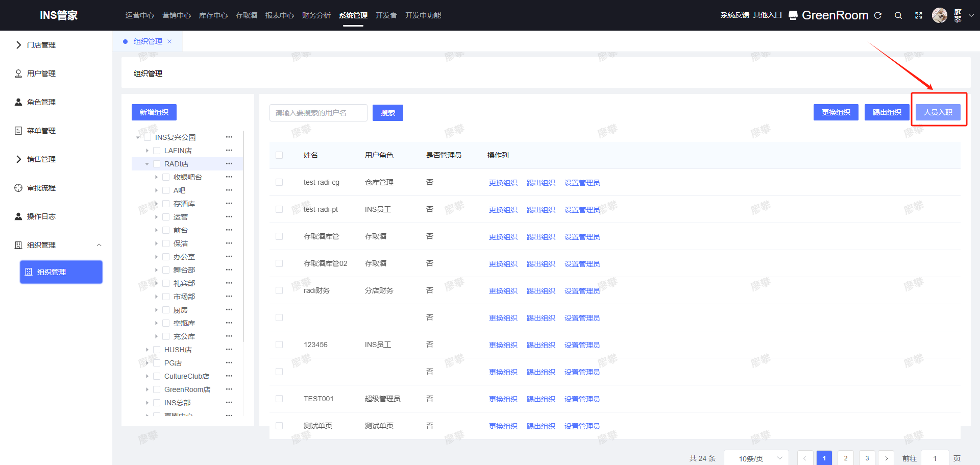Click the 前往 page number input
The width and height of the screenshot is (980, 465).
935,458
